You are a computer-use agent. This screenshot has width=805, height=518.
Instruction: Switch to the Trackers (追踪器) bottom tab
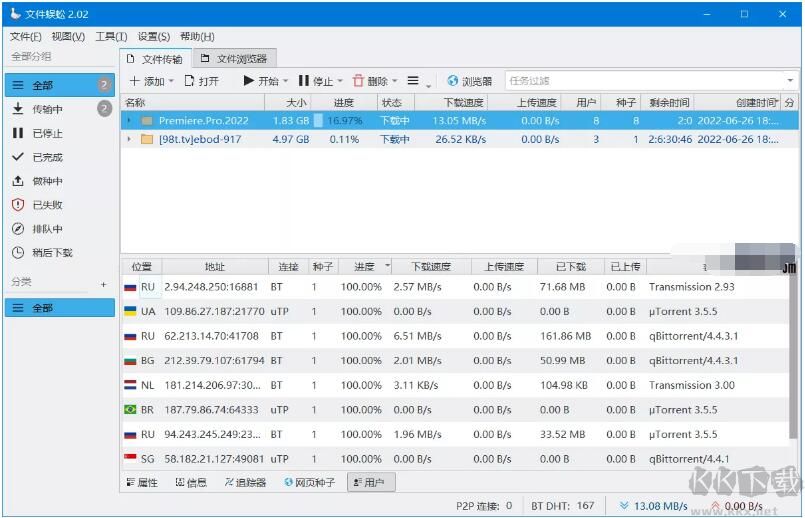[245, 482]
